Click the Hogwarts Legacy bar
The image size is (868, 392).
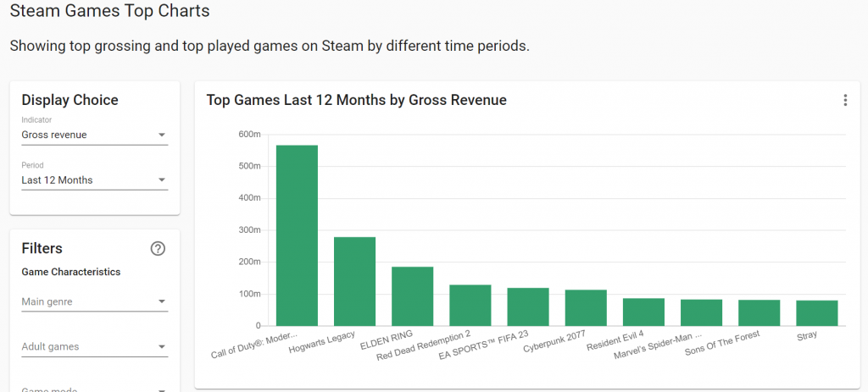[355, 281]
